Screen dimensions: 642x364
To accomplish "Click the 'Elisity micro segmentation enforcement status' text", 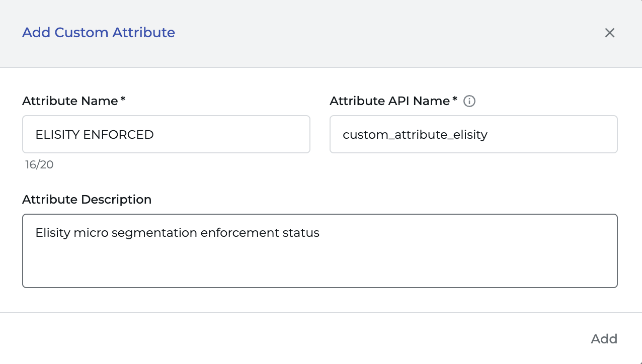I will (177, 233).
